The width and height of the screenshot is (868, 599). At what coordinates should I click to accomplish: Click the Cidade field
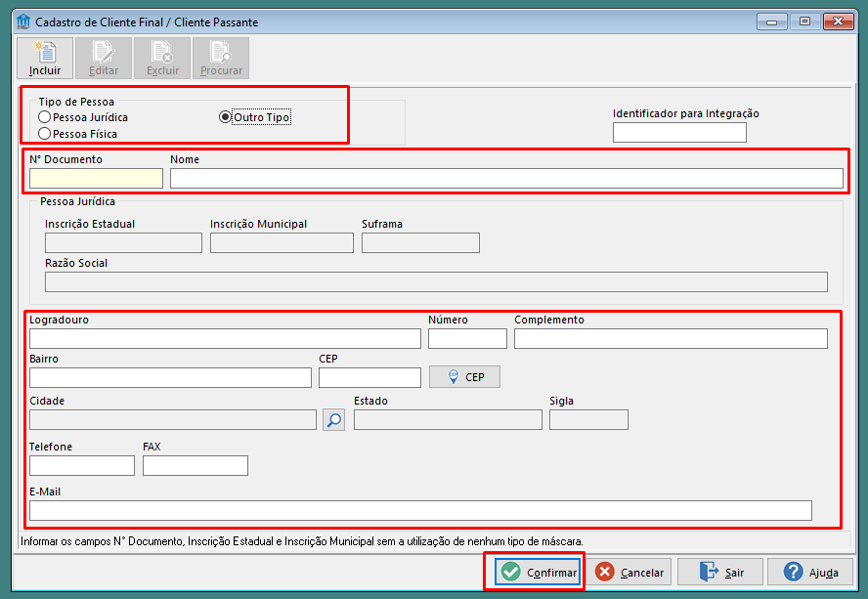(173, 419)
